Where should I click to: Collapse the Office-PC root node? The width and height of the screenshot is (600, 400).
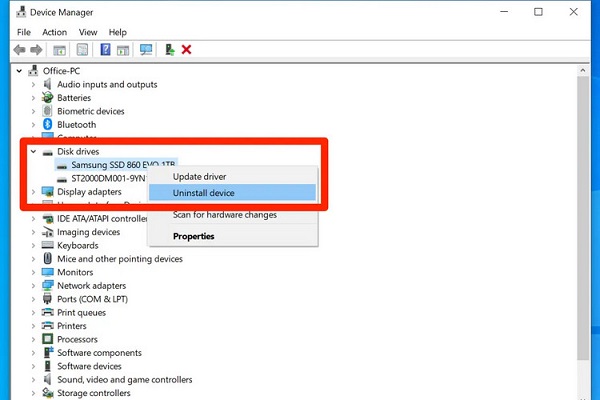21,71
